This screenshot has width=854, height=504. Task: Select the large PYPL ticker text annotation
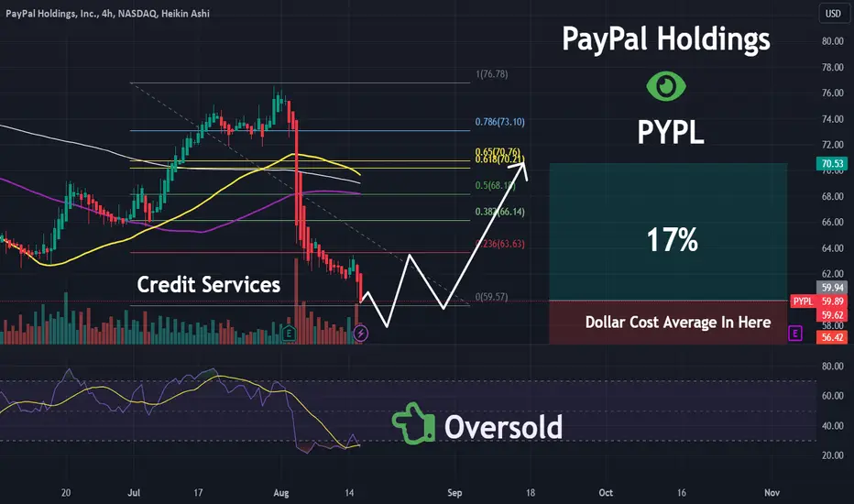point(671,132)
